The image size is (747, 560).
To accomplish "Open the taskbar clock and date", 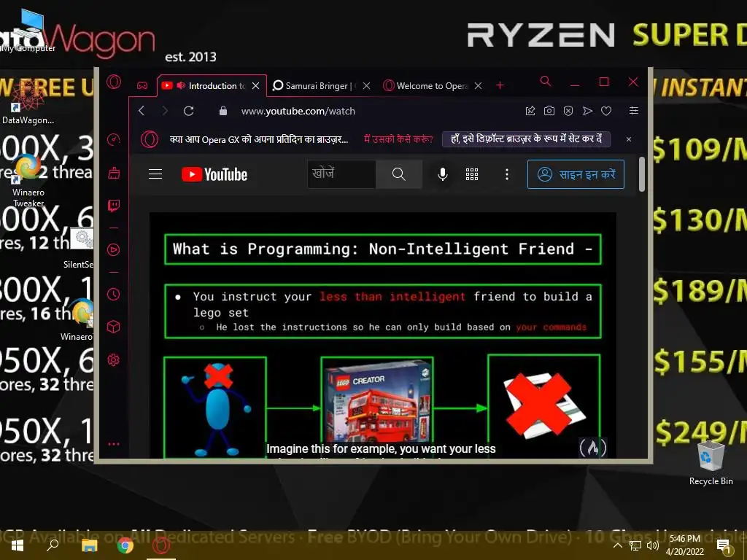I will tap(684, 545).
